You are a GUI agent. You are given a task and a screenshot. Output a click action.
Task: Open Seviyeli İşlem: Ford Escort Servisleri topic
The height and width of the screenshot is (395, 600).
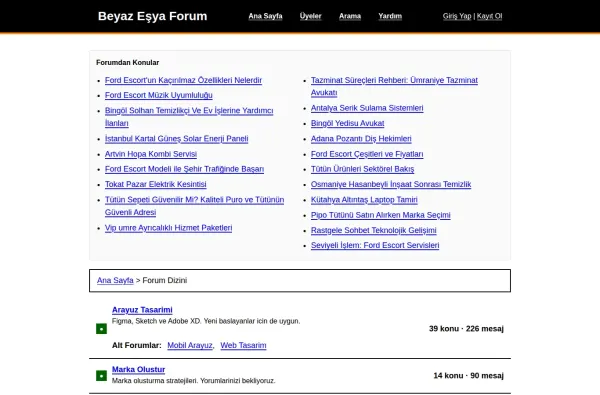point(375,245)
